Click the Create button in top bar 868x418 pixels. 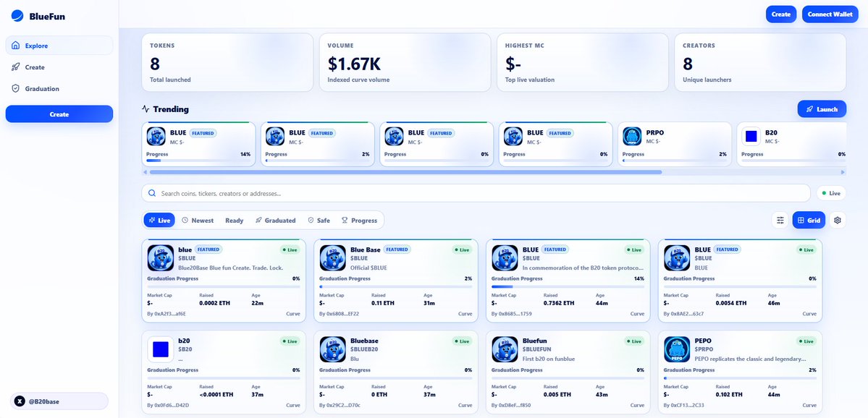click(x=780, y=14)
